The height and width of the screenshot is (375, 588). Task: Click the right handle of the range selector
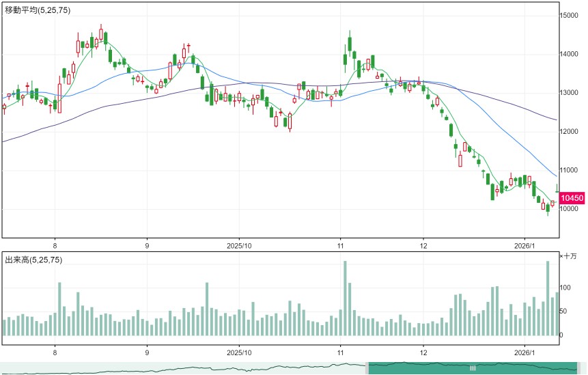(x=578, y=368)
